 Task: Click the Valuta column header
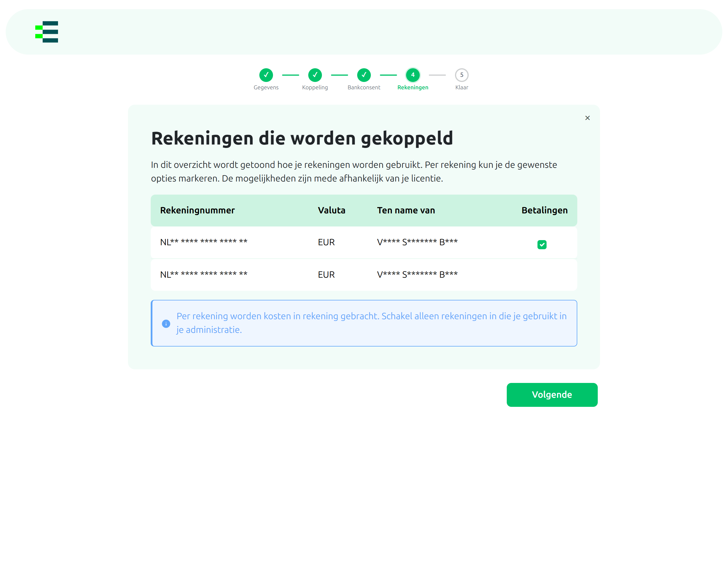(332, 211)
